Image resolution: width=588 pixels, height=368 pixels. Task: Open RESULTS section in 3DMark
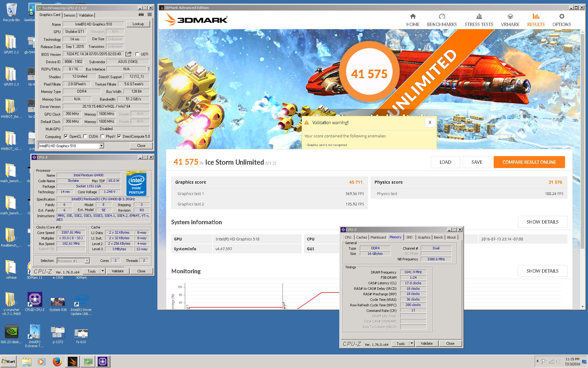click(536, 20)
